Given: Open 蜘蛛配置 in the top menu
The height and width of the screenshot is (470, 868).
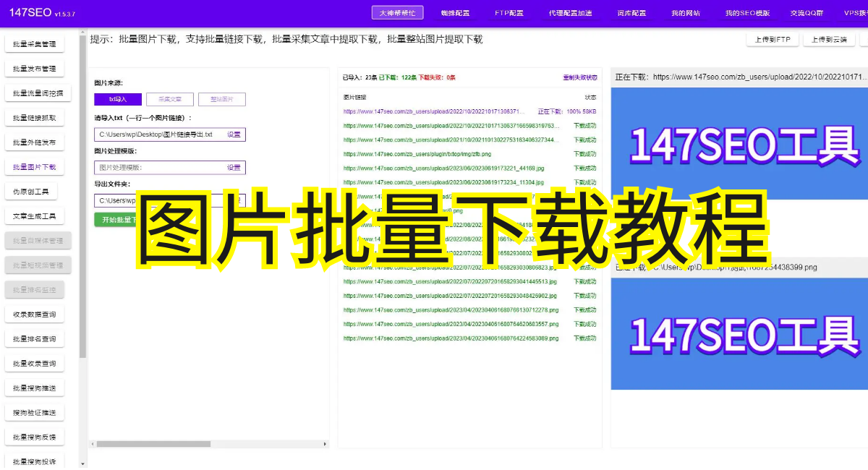Looking at the screenshot, I should (x=455, y=13).
